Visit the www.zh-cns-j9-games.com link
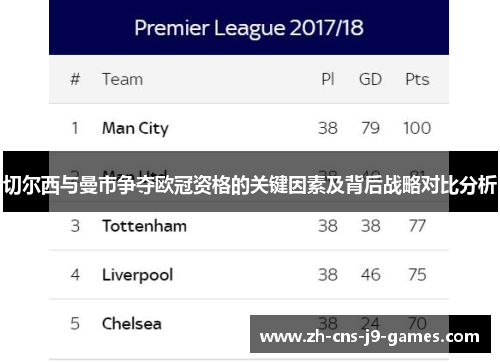Image resolution: width=500 pixels, height=362 pixels. point(370,336)
